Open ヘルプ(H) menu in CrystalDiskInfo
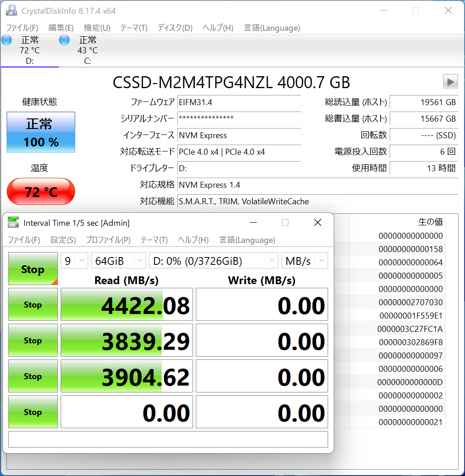This screenshot has width=465, height=476. [218, 28]
